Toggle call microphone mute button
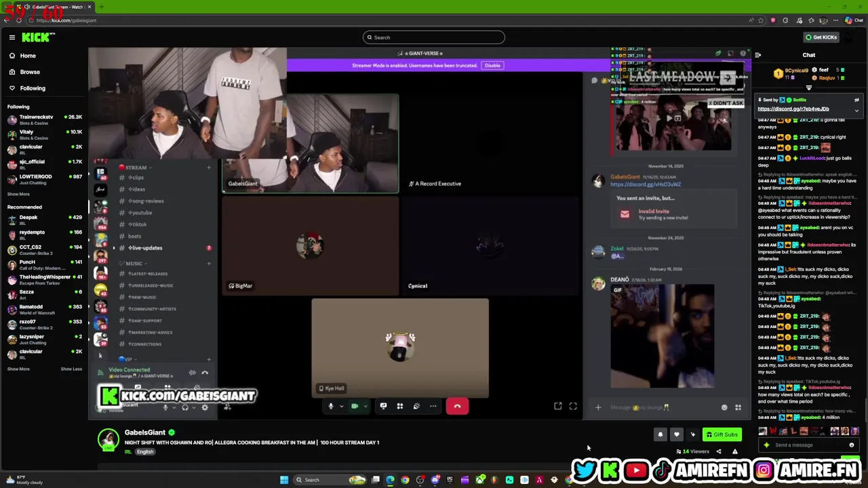Image resolution: width=868 pixels, height=488 pixels. tap(331, 406)
